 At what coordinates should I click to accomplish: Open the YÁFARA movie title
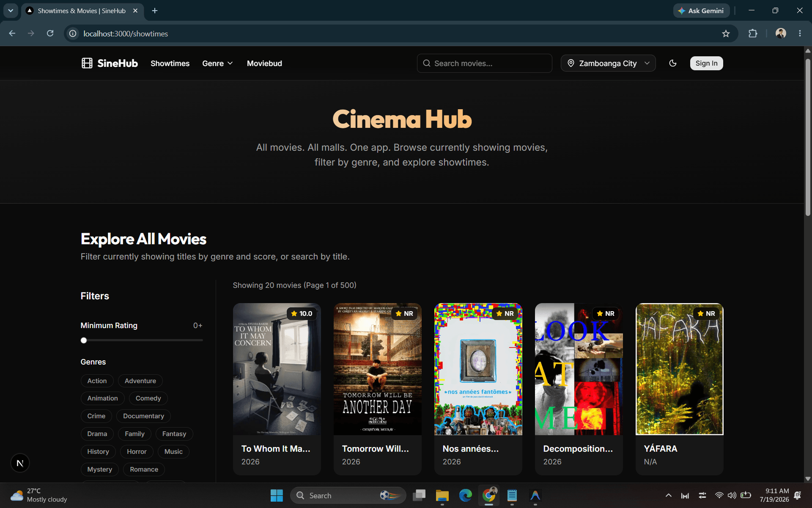coord(660,449)
